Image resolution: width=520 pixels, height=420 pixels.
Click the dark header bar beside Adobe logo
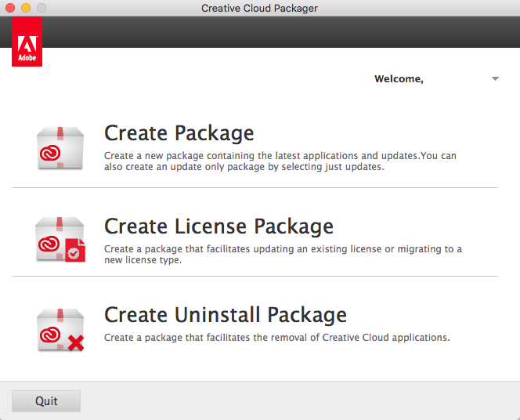pos(281,32)
